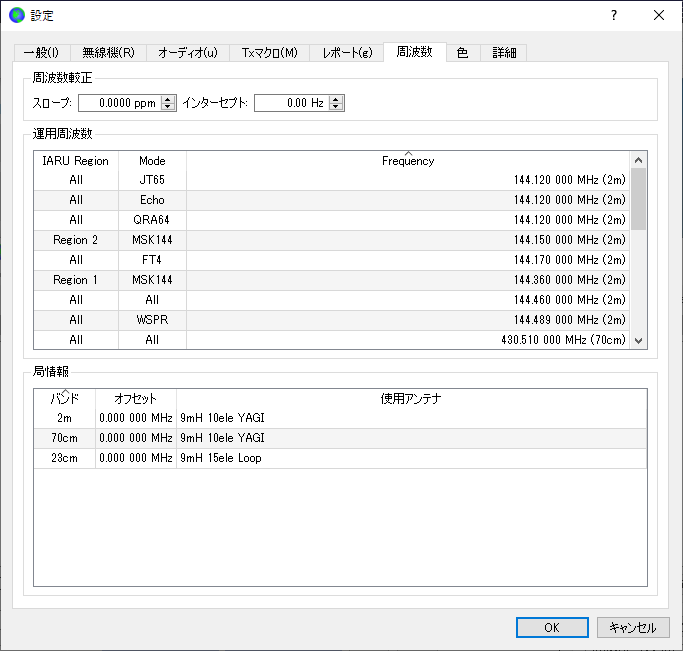Select the QRA64 mode cell
Image resolution: width=683 pixels, height=651 pixels.
152,220
